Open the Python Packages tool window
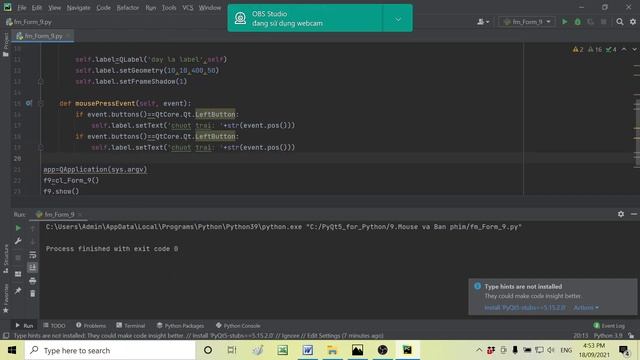The height and width of the screenshot is (360, 640). [x=180, y=325]
